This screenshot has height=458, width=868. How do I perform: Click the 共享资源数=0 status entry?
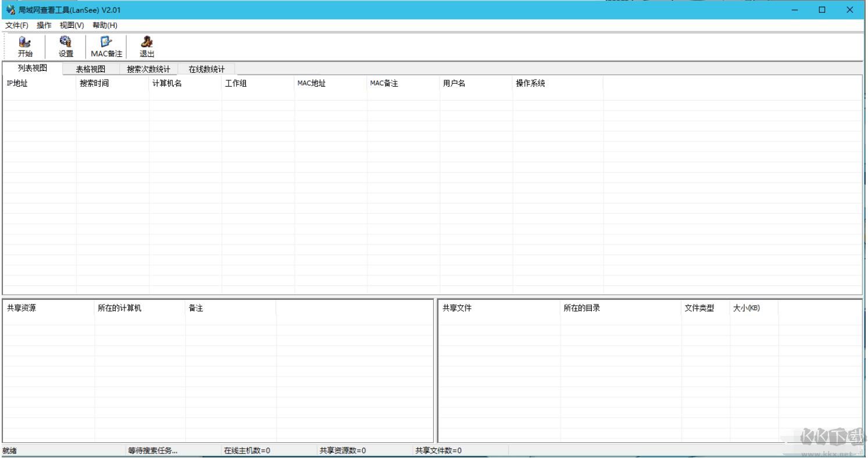[342, 450]
